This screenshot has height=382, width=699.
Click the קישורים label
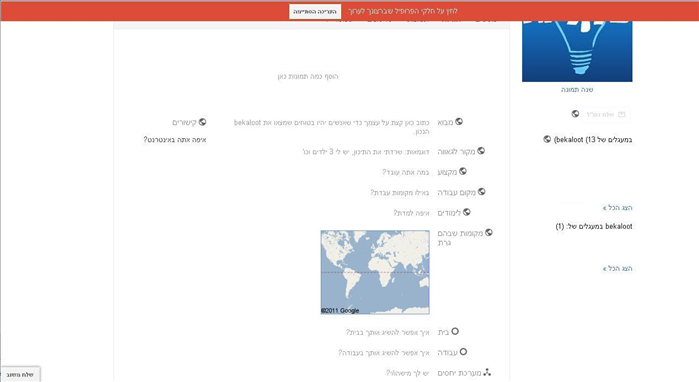(185, 122)
